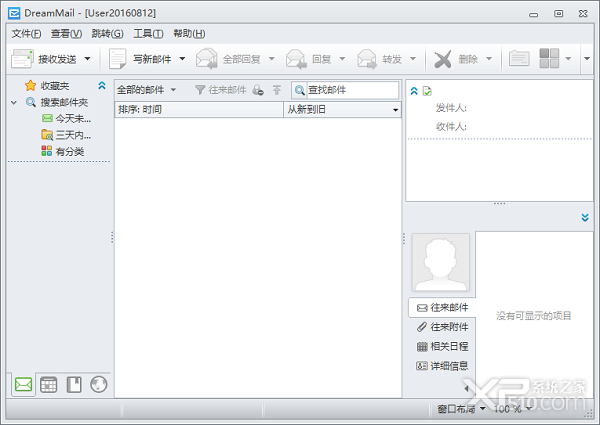Maximize the DreamMail window

pyautogui.click(x=558, y=13)
